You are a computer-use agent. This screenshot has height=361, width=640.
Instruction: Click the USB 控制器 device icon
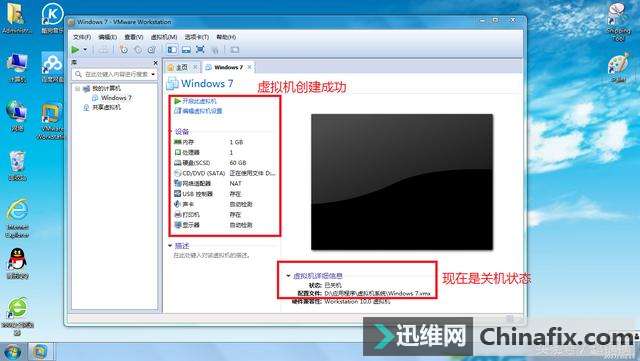(178, 194)
